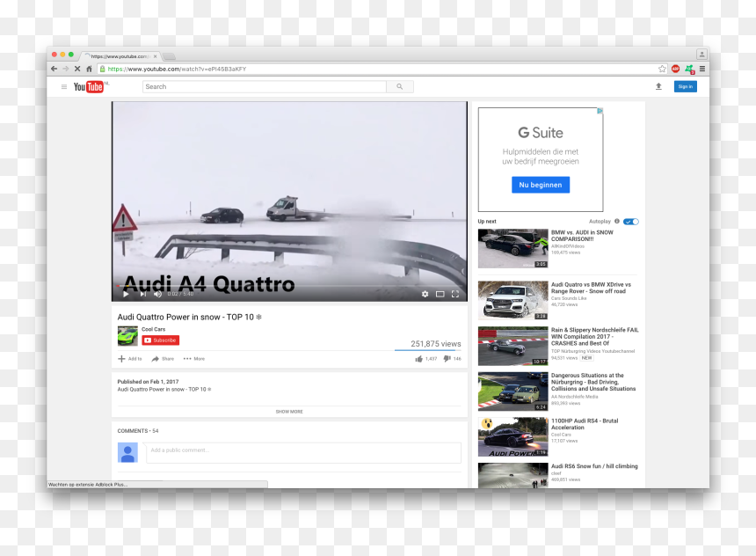Click the G Suite ad heading
This screenshot has width=756, height=556.
[x=541, y=132]
